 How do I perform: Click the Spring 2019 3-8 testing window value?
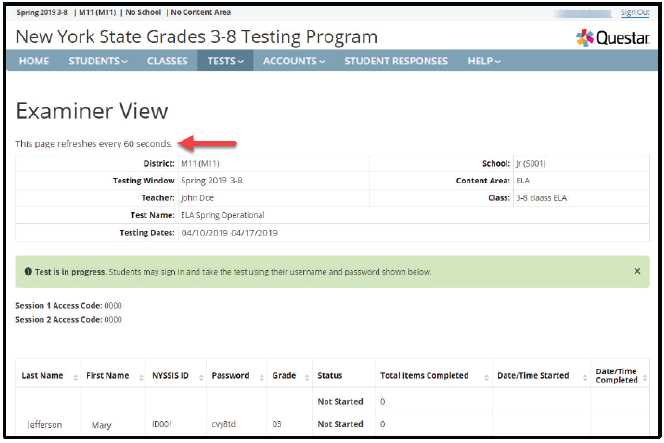(212, 180)
